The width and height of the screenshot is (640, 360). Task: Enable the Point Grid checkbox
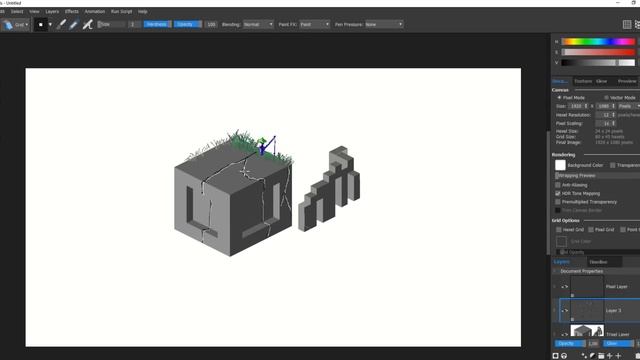[x=623, y=230]
